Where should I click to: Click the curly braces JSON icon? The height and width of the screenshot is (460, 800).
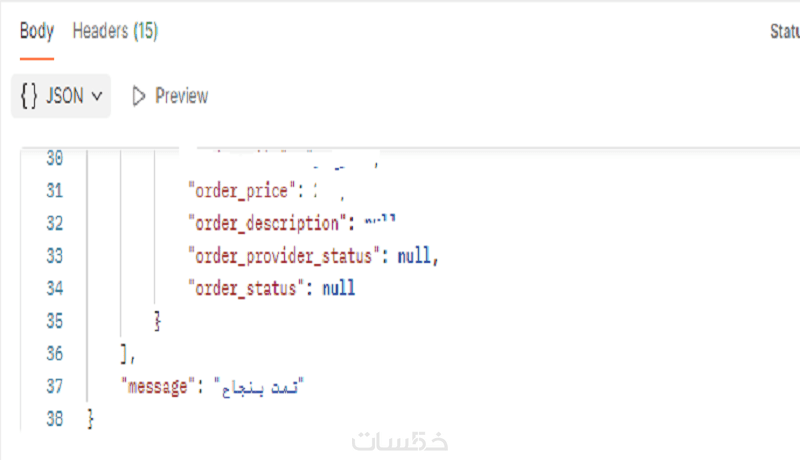[29, 96]
